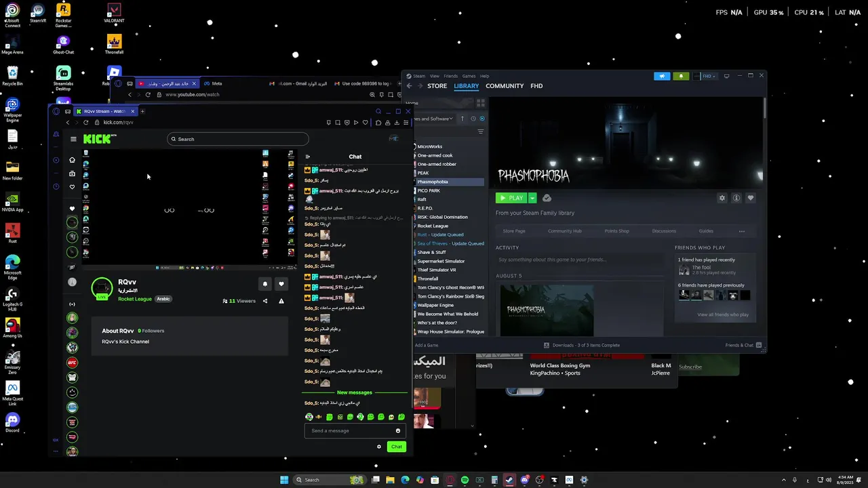Open emoji picker in chat message box

(398, 430)
